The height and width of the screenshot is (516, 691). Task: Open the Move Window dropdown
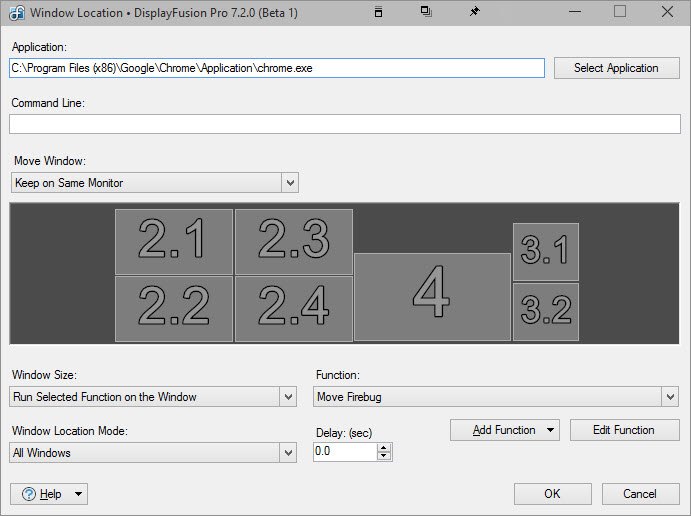[289, 183]
